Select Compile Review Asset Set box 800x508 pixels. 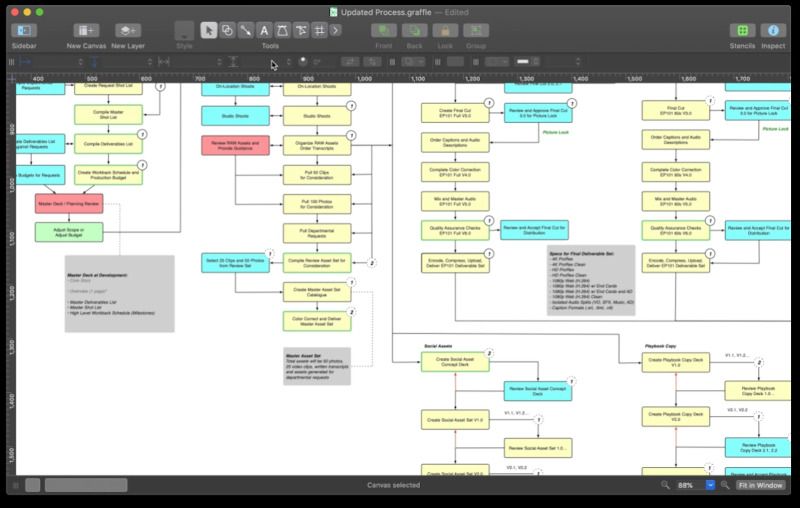[x=317, y=263]
